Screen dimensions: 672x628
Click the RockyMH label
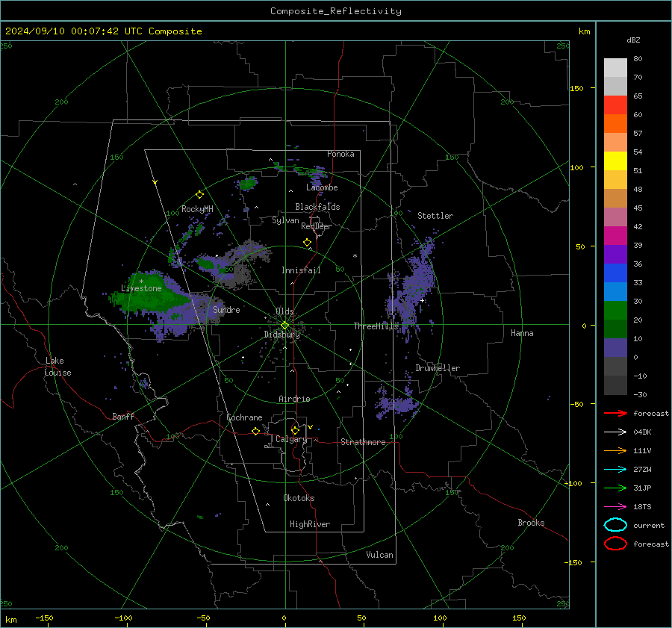pos(197,209)
